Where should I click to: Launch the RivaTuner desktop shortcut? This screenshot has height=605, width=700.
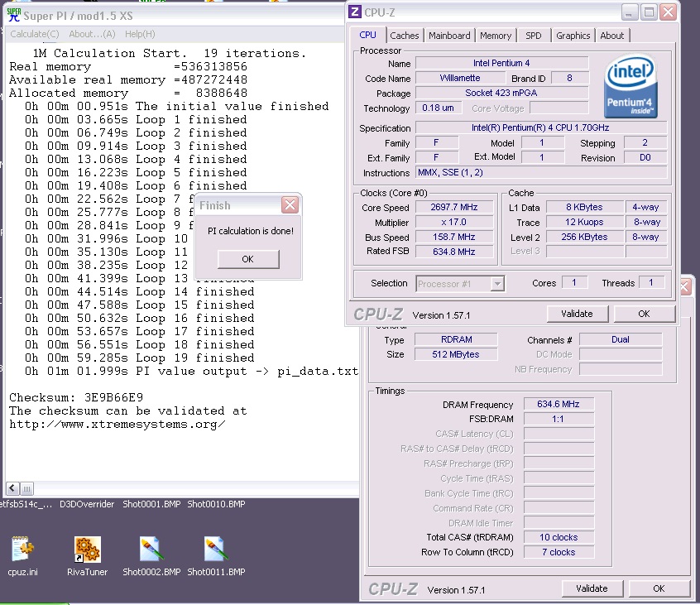[87, 550]
